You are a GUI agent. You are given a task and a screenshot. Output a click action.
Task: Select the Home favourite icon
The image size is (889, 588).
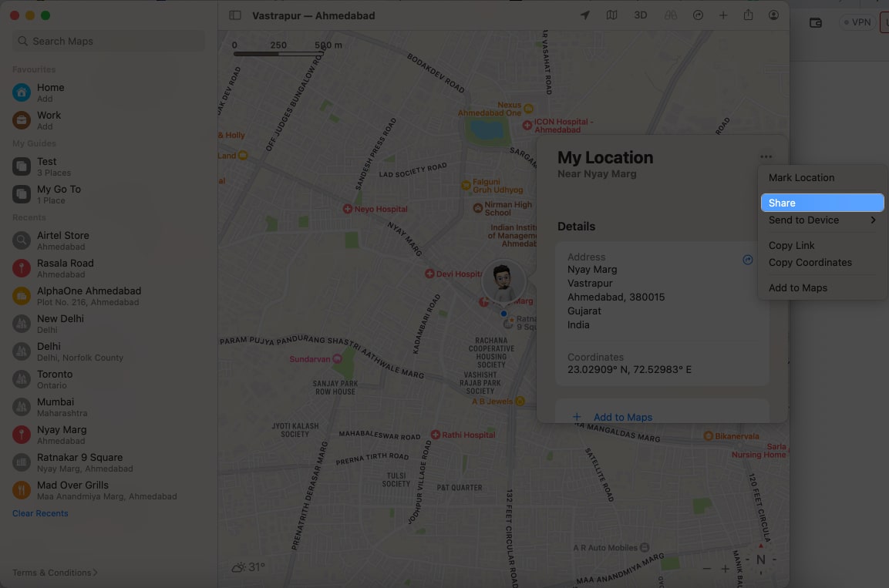[x=22, y=92]
